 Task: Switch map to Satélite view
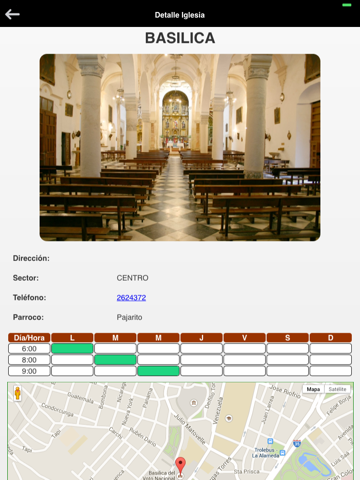pos(337,389)
